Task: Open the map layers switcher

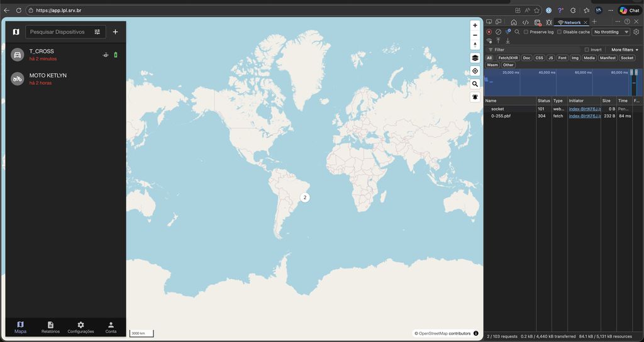Action: click(475, 58)
